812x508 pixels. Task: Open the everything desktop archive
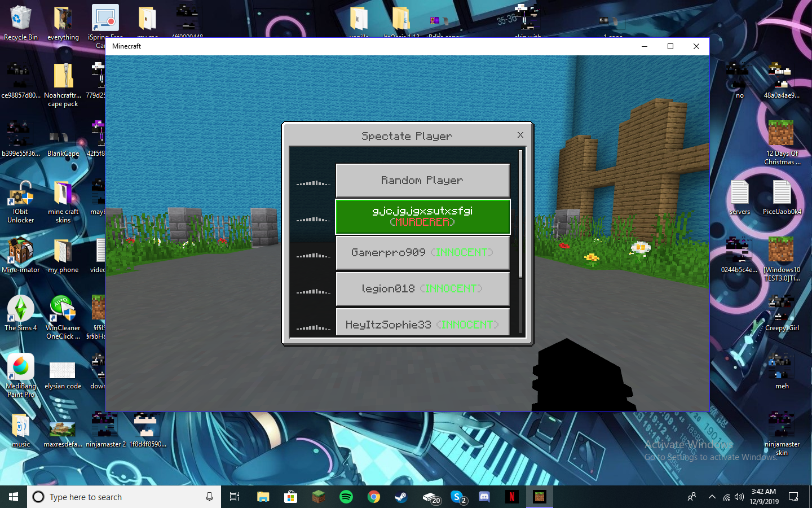pos(63,23)
